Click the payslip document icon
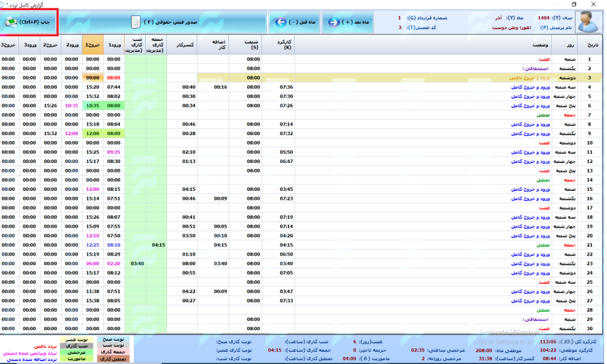This screenshot has height=364, width=607. click(135, 22)
